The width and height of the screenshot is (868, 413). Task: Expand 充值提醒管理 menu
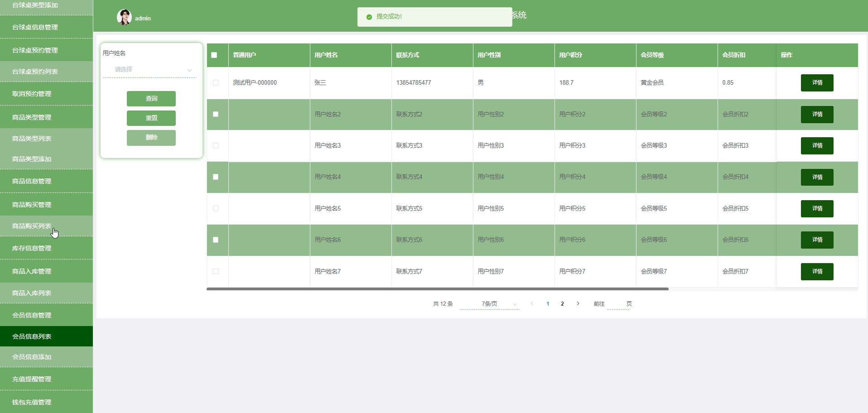46,379
